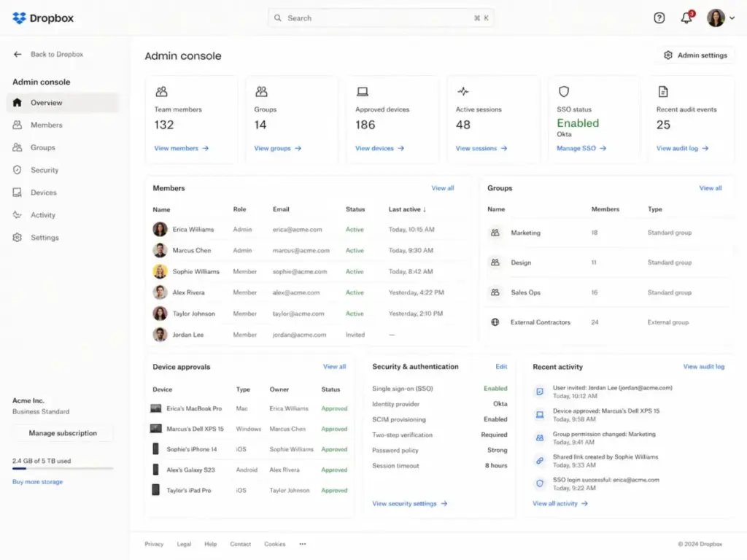Click the Approved devices laptop icon
This screenshot has width=747, height=560.
tap(363, 91)
